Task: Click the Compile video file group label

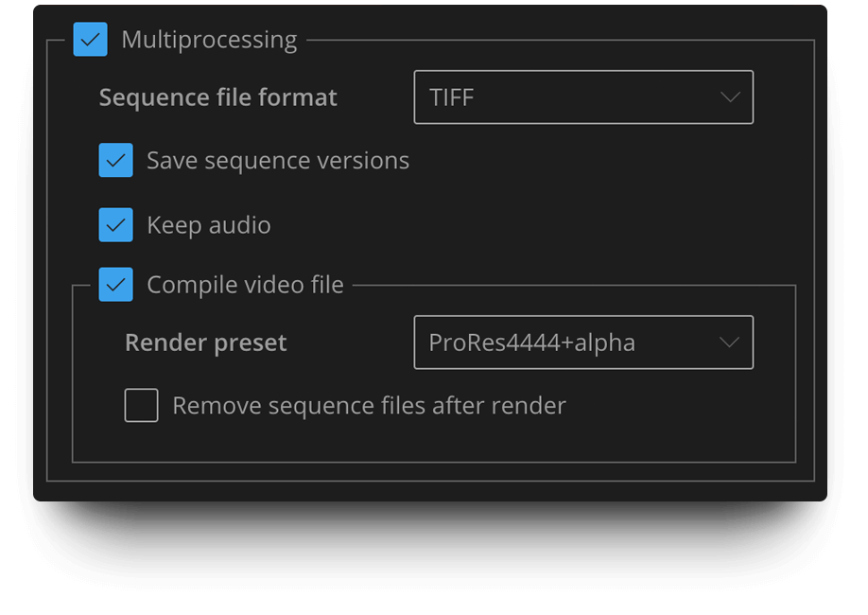Action: (244, 284)
